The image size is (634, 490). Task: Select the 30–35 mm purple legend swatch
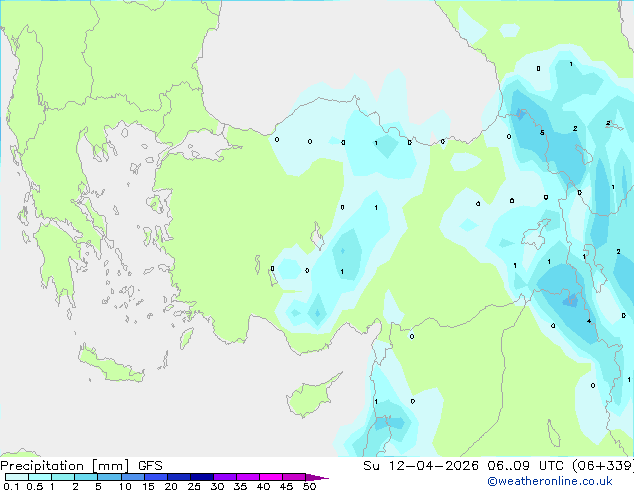point(224,477)
